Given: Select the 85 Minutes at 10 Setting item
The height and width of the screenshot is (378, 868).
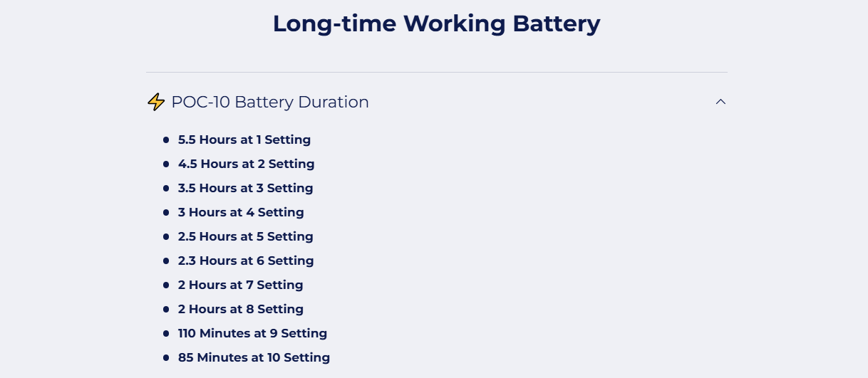Looking at the screenshot, I should [254, 357].
